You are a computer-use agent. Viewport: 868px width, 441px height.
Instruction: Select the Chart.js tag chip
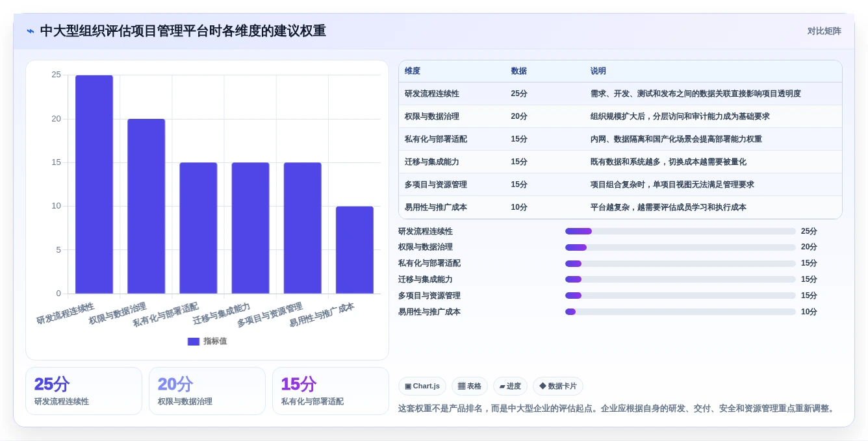pyautogui.click(x=422, y=386)
